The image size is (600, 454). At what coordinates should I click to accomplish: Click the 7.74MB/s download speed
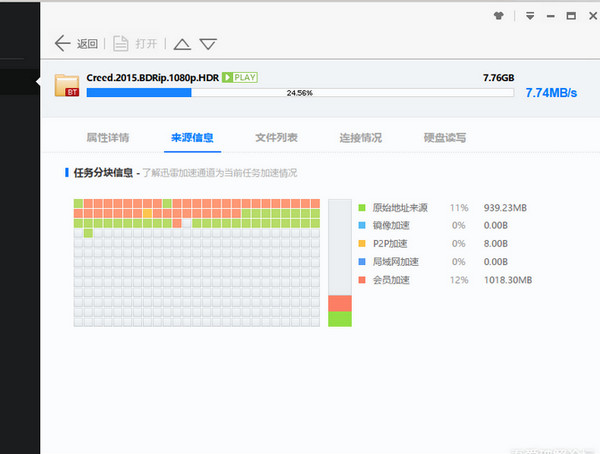551,93
